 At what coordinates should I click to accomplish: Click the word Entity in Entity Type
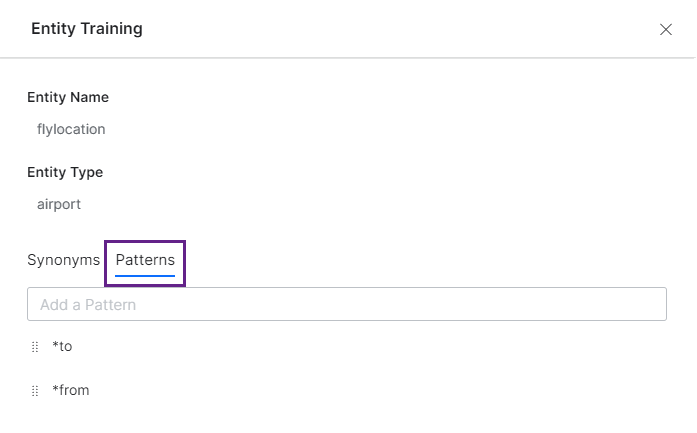tap(46, 172)
